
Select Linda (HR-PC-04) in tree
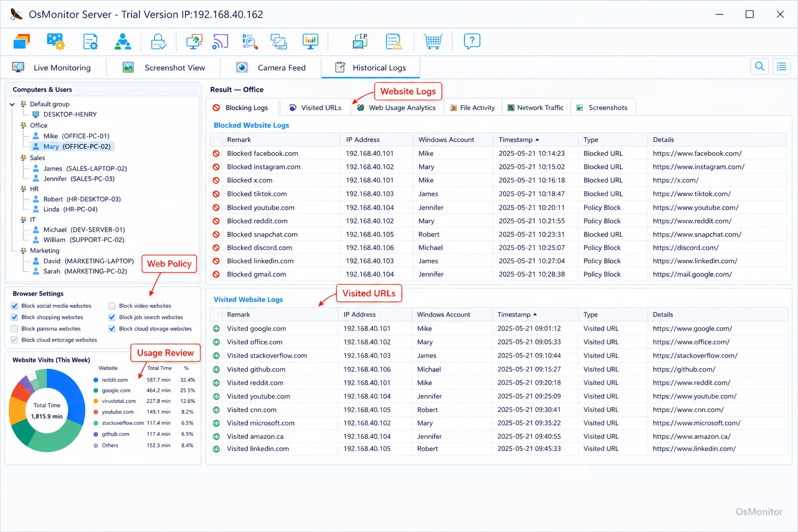pyautogui.click(x=70, y=209)
